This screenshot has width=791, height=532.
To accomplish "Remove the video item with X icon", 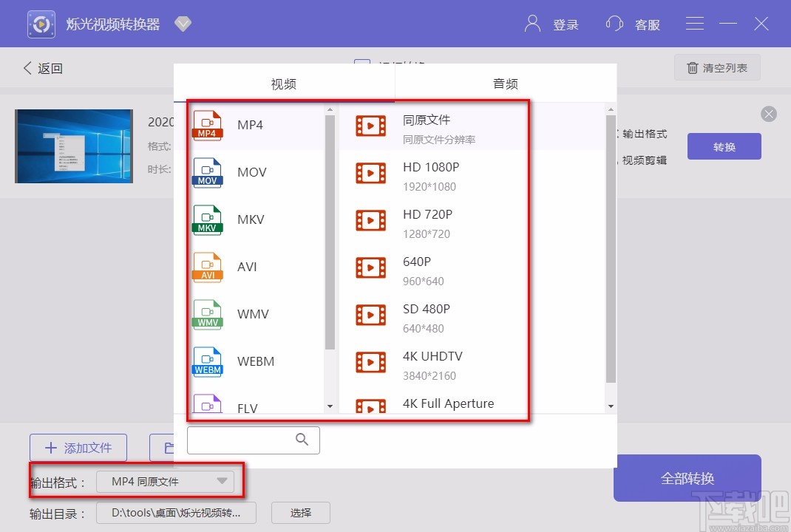I will pos(769,114).
